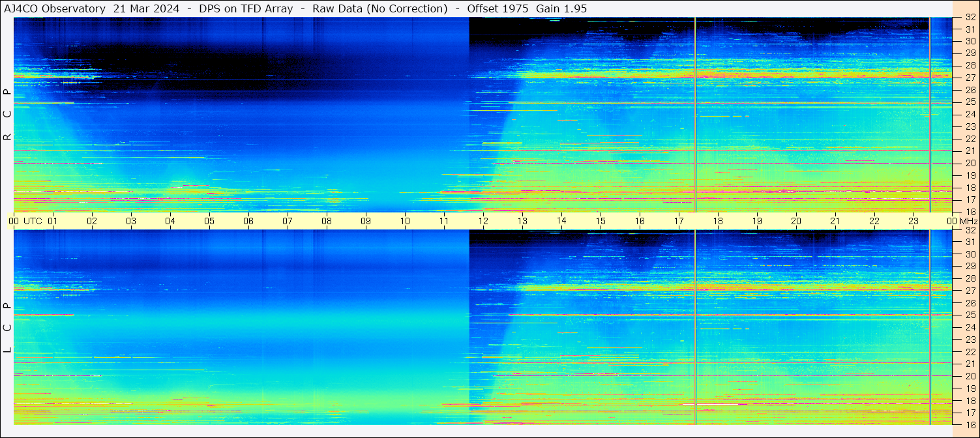Click the 27 MHz tick of LCP panel
The height and width of the screenshot is (438, 980).
pyautogui.click(x=970, y=291)
